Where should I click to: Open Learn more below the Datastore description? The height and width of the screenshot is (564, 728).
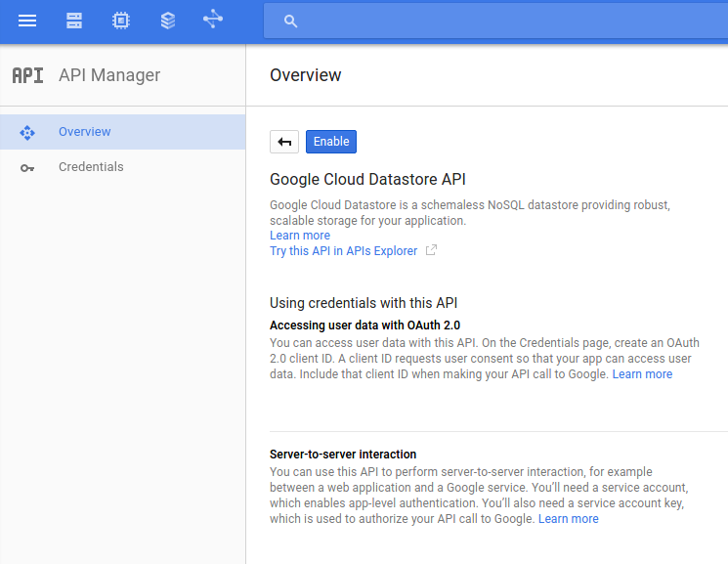coord(300,236)
